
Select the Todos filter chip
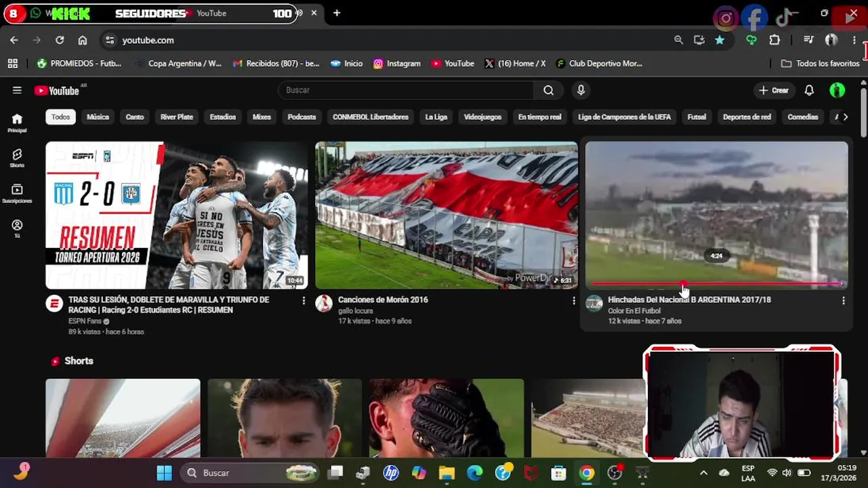[60, 117]
